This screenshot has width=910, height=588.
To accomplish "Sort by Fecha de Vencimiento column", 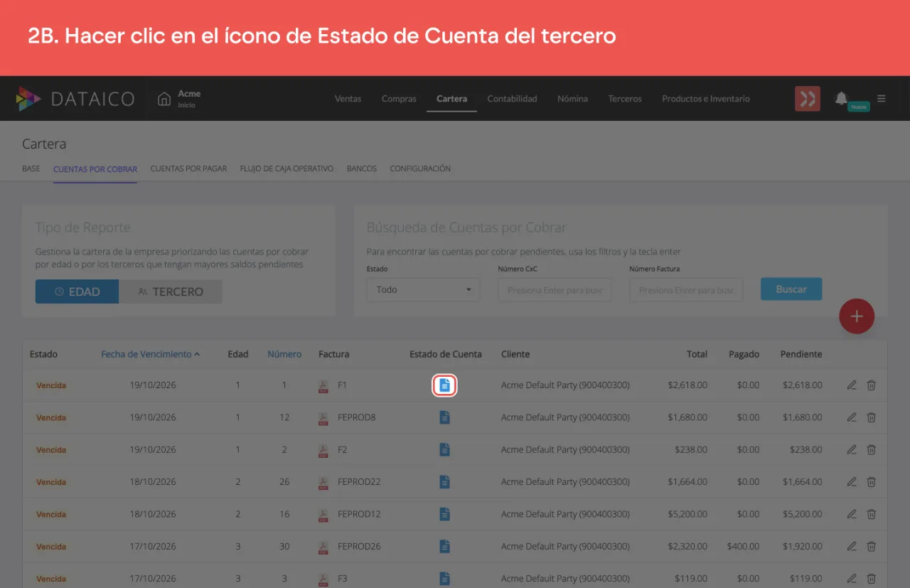I will click(150, 354).
